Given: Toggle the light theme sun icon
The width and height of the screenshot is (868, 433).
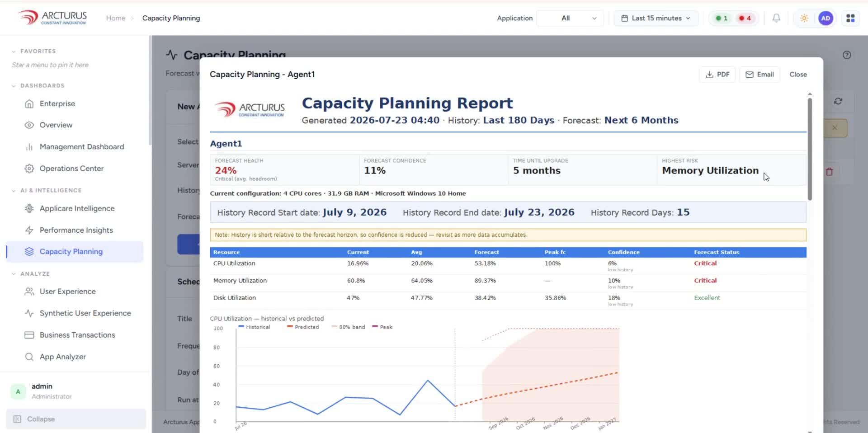Looking at the screenshot, I should 804,18.
